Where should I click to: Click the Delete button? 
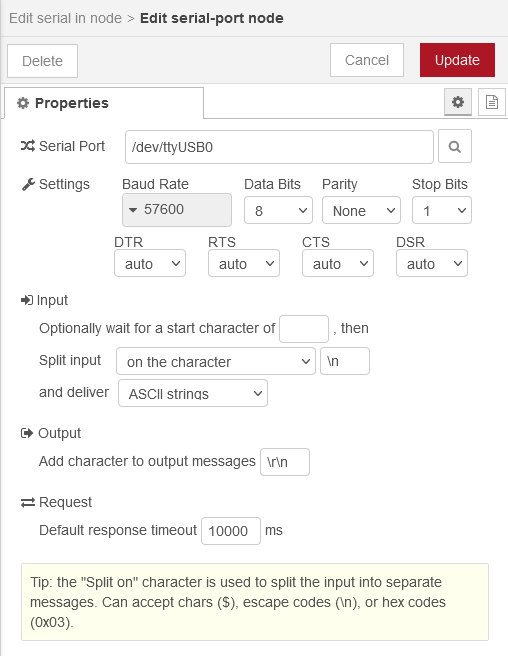click(x=42, y=61)
